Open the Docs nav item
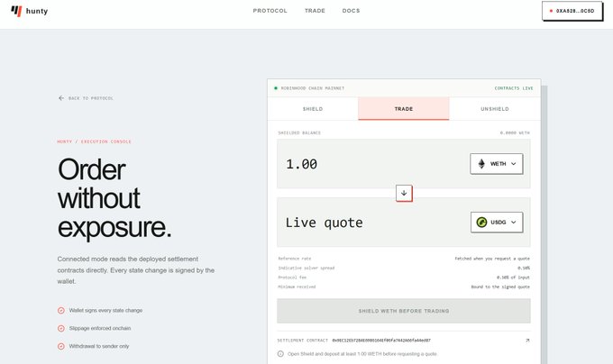 pos(351,11)
